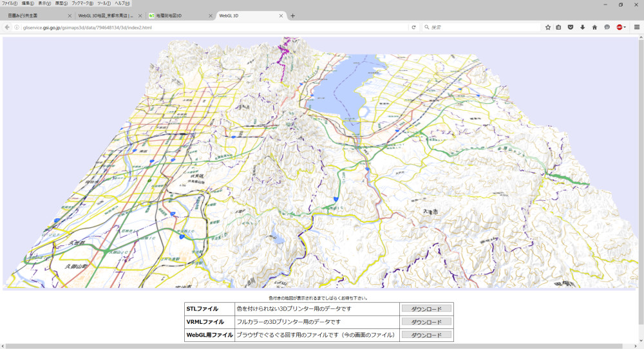Switch to the 田園みどり共生園 tab
Viewport: 644px width, 349px height.
pyautogui.click(x=32, y=15)
